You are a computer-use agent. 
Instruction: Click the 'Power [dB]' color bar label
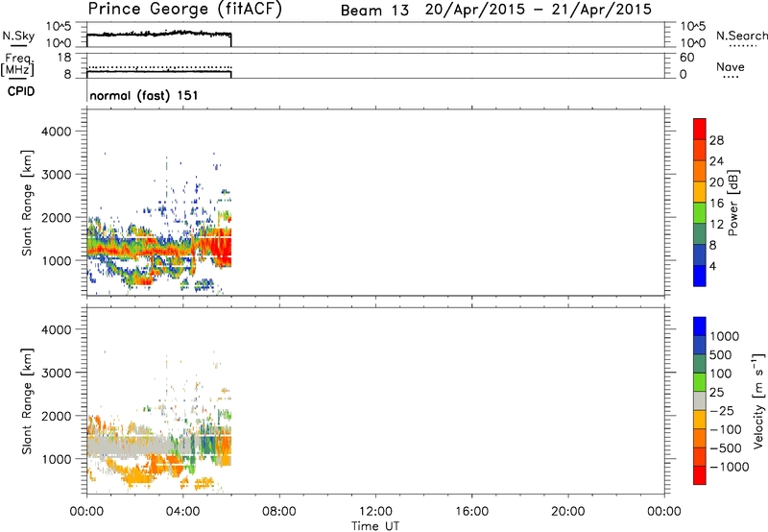[x=733, y=203]
